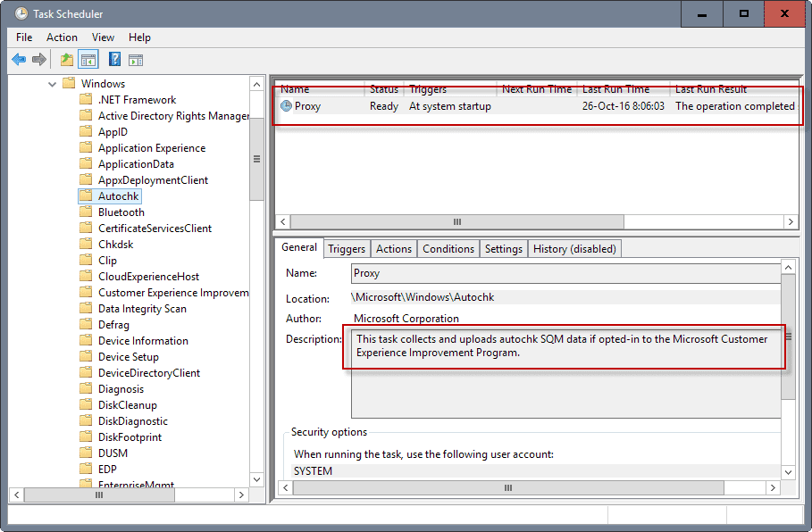
Task: Click the folder icon beside .NET Framework
Action: pyautogui.click(x=86, y=99)
